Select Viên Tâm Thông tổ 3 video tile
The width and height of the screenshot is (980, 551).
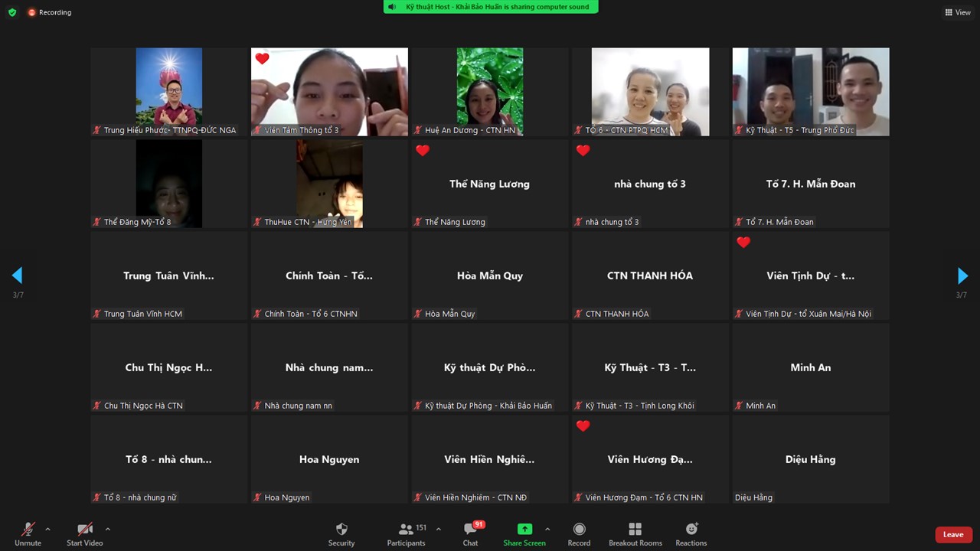tap(329, 92)
